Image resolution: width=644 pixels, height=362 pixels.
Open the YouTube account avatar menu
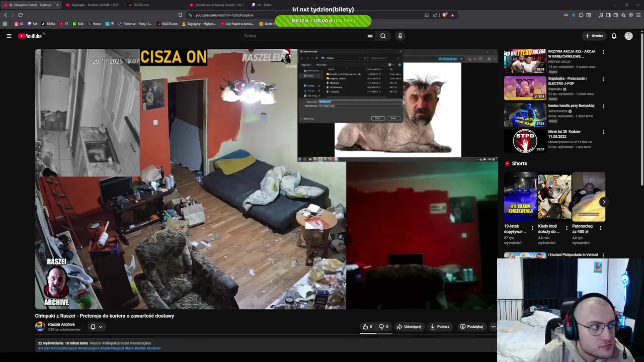[628, 36]
